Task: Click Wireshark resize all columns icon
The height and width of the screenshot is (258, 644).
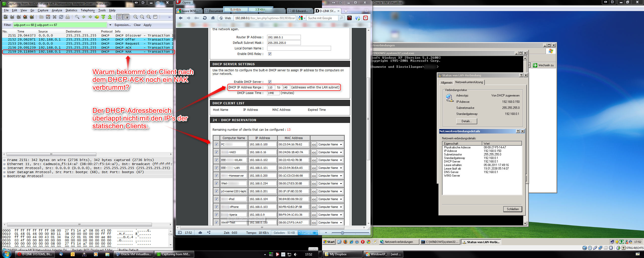Action: pos(155,17)
